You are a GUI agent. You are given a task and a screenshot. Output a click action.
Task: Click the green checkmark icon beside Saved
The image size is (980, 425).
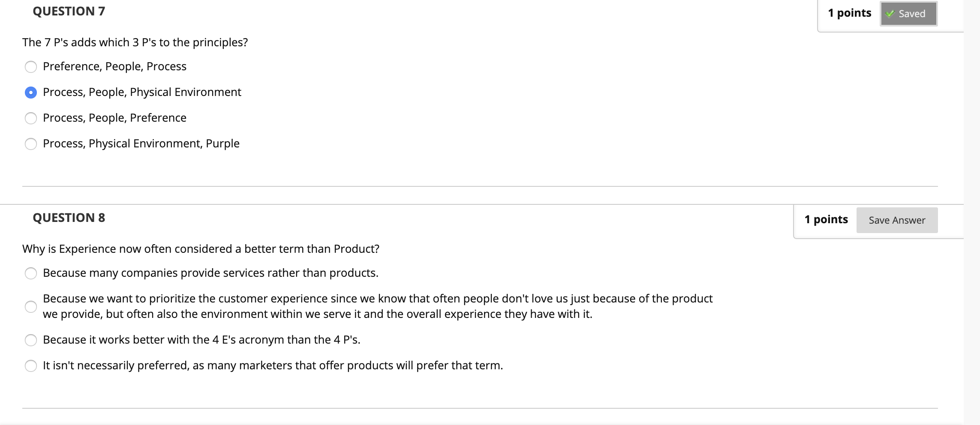[890, 14]
